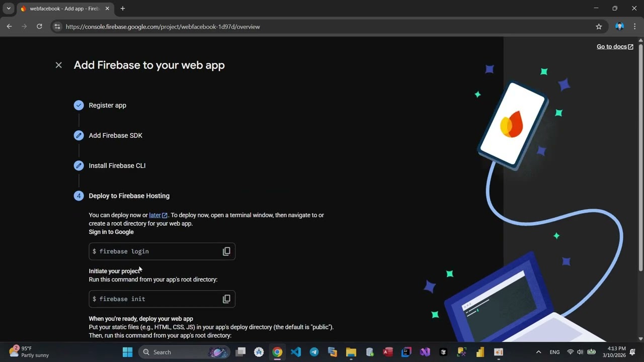
Task: Click the Initiate your project heading
Action: click(114, 271)
